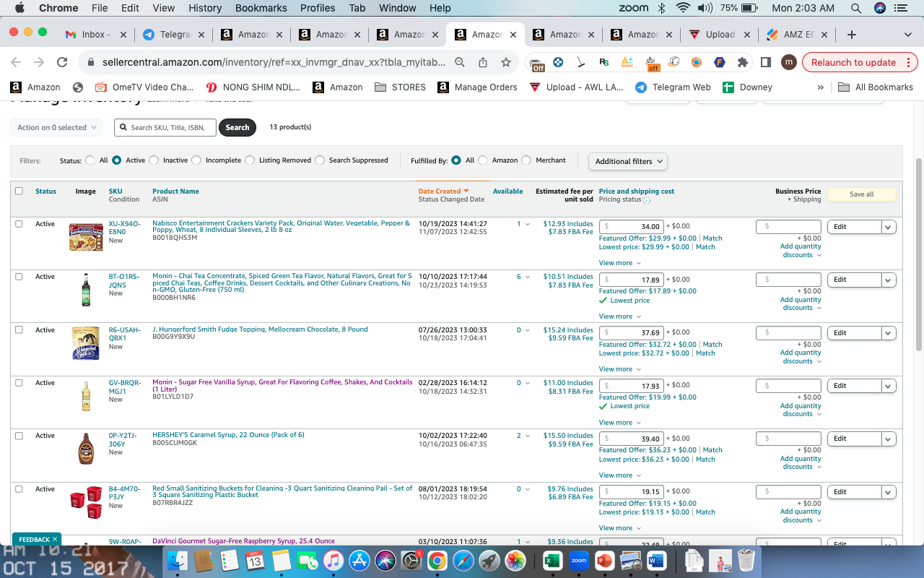The height and width of the screenshot is (578, 924).
Task: Open the RS extension icon
Action: (x=604, y=62)
